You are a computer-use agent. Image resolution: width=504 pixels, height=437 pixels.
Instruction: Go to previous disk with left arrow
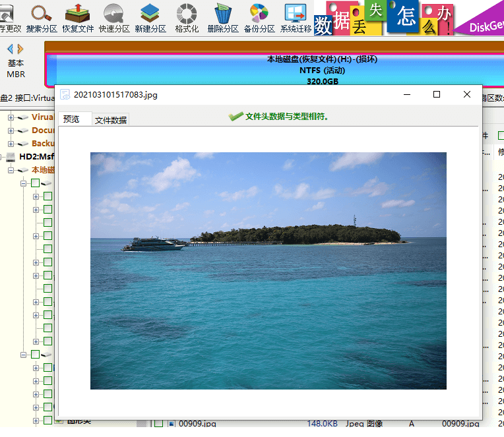click(x=10, y=49)
